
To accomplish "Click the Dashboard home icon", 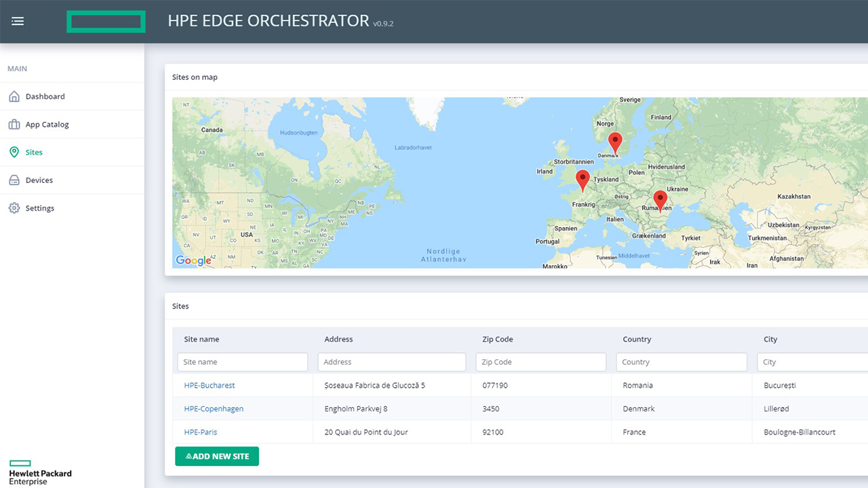I will coord(14,96).
